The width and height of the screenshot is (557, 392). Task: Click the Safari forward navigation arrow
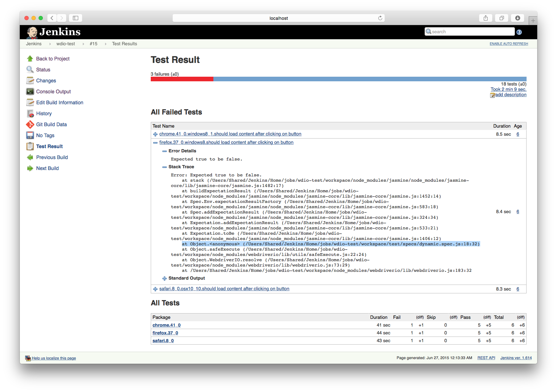pos(62,18)
